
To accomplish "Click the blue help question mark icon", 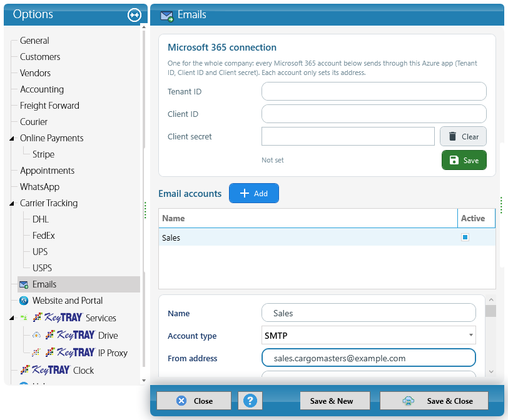I will pyautogui.click(x=250, y=401).
